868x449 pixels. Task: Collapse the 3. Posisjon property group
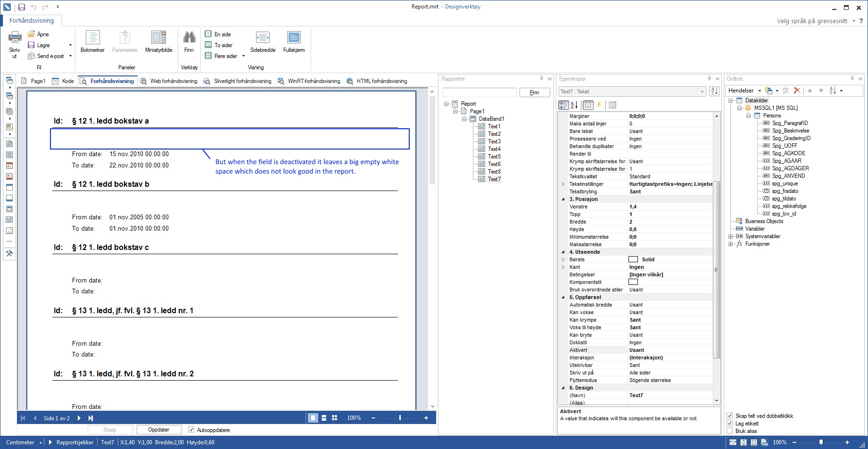tap(563, 199)
